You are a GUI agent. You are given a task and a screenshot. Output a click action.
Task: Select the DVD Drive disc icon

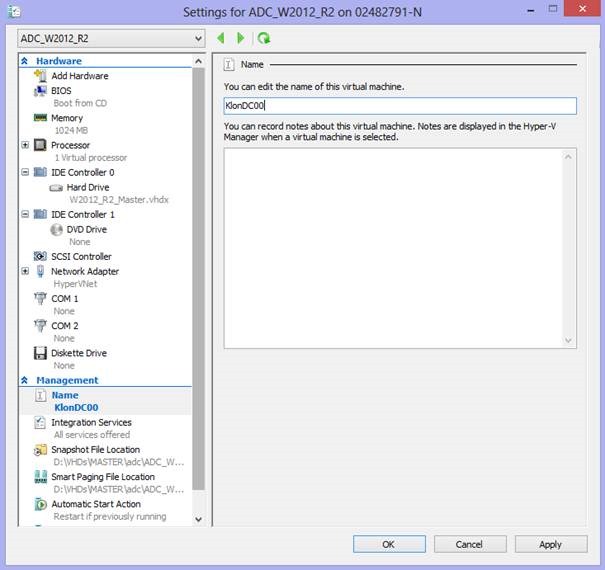coord(56,230)
